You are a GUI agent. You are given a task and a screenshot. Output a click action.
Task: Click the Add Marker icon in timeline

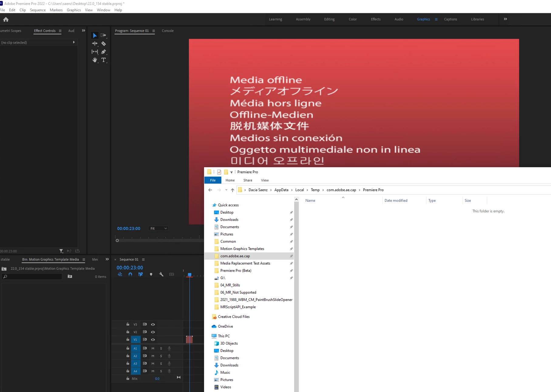[x=151, y=274]
